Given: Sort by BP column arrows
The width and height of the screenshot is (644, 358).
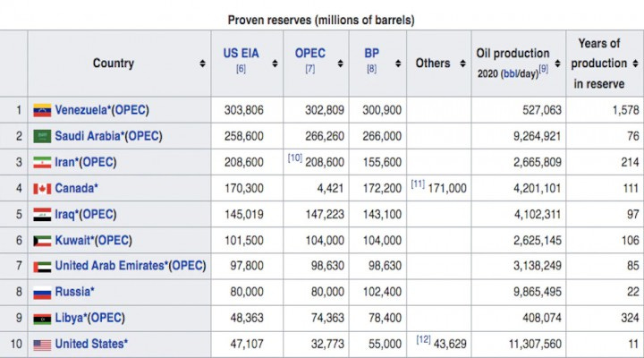Looking at the screenshot, I should point(398,64).
